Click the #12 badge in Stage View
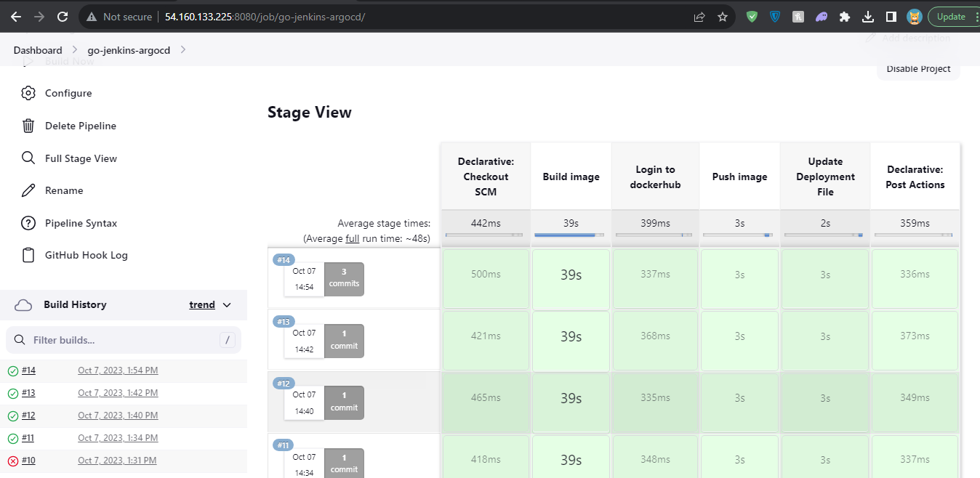The height and width of the screenshot is (478, 980). [x=284, y=384]
